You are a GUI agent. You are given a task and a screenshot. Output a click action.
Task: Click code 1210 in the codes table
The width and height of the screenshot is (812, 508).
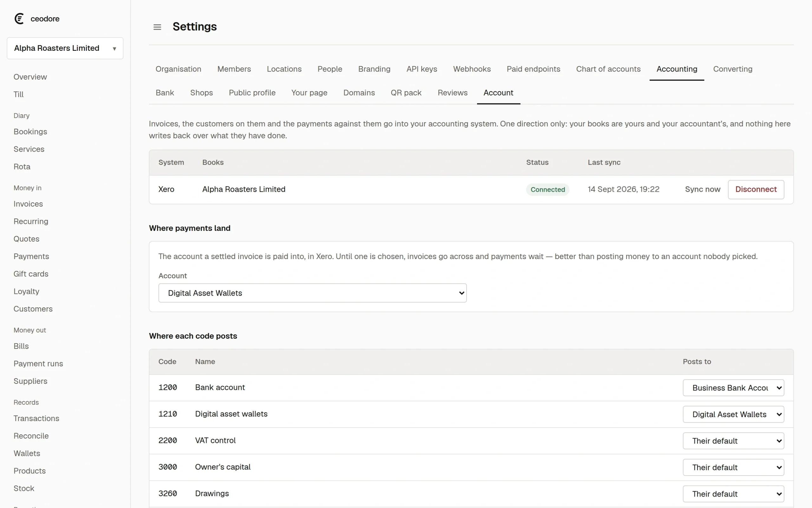(167, 414)
